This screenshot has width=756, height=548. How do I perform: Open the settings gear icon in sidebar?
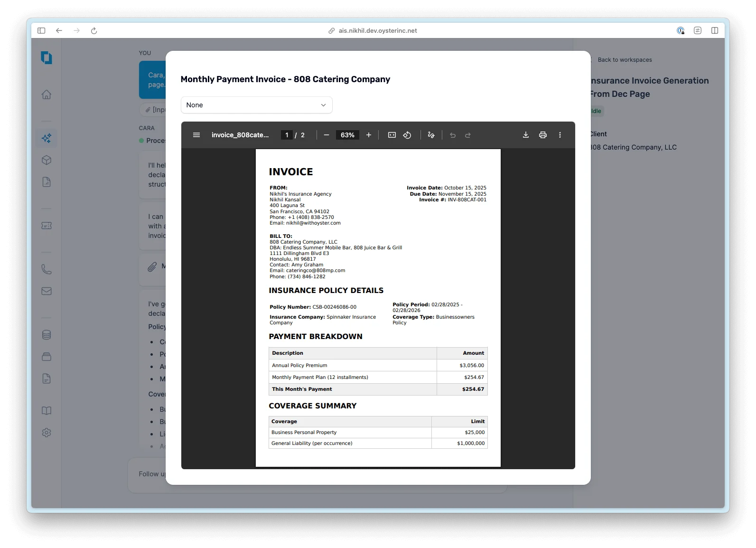click(x=47, y=433)
